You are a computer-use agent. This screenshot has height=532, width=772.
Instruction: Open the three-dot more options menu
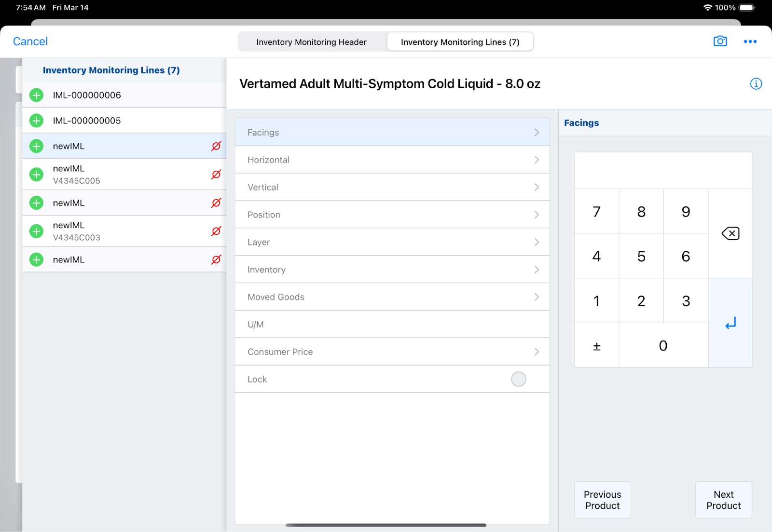[x=750, y=41]
